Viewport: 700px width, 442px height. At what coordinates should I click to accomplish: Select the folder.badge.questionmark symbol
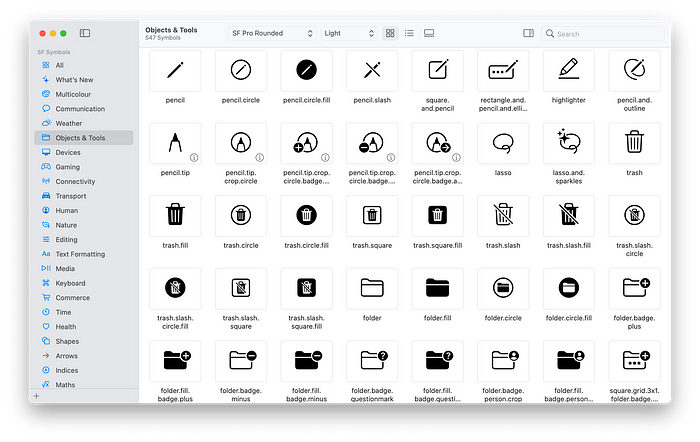click(x=372, y=362)
